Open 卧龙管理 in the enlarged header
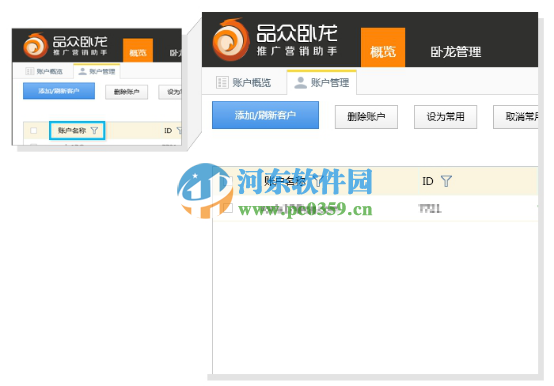The height and width of the screenshot is (386, 554). [x=455, y=52]
